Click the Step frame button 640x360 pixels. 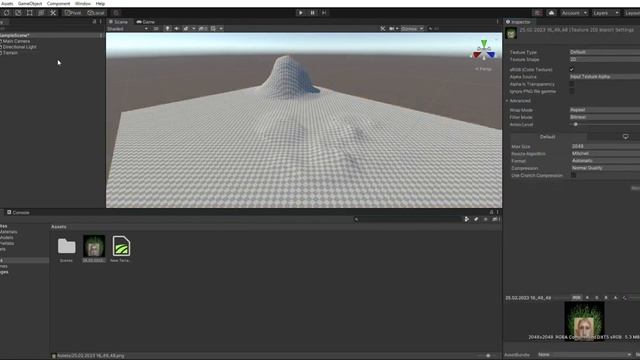324,13
